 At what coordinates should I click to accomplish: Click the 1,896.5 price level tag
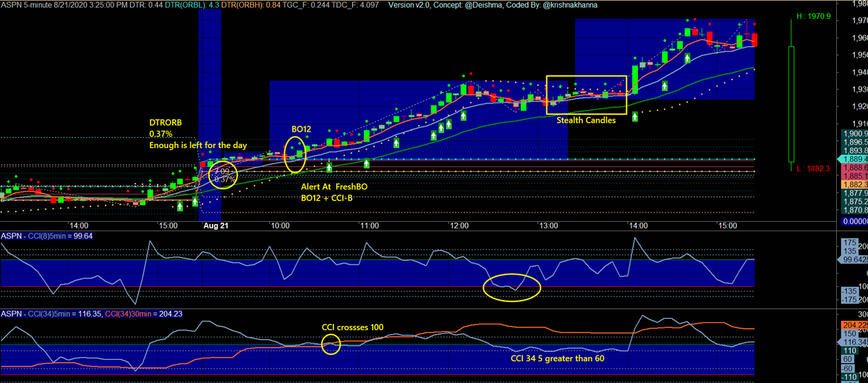click(855, 142)
